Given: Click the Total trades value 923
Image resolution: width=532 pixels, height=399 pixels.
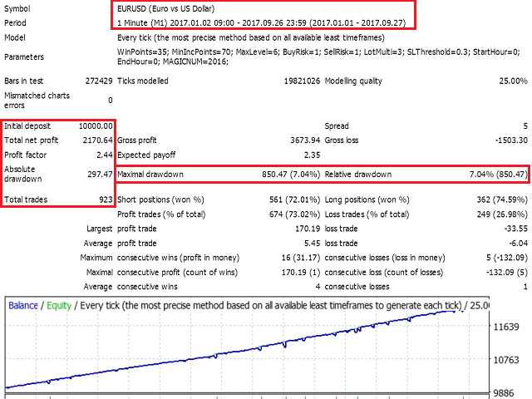Looking at the screenshot, I should tap(103, 200).
